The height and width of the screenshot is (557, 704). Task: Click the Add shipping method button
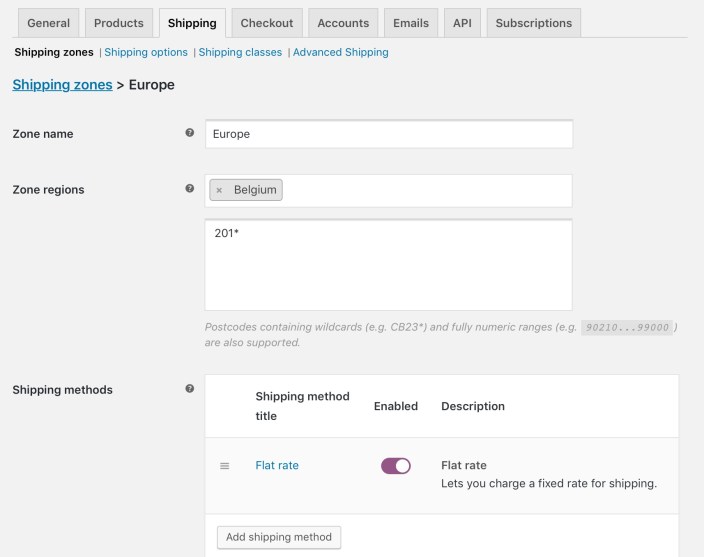point(279,537)
